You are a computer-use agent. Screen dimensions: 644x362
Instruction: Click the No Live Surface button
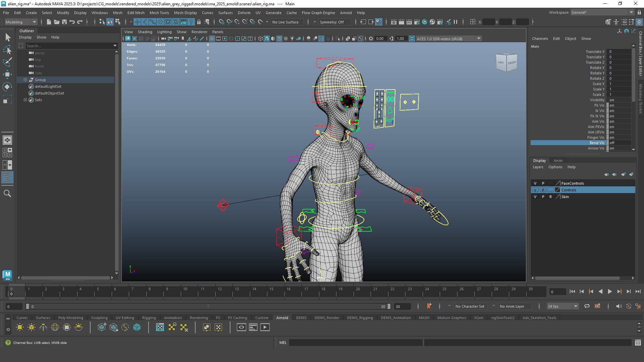286,22
